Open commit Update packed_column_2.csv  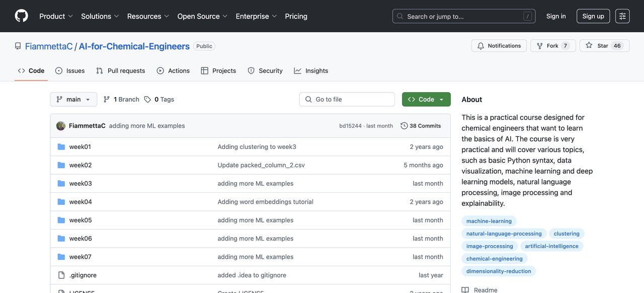coord(261,165)
